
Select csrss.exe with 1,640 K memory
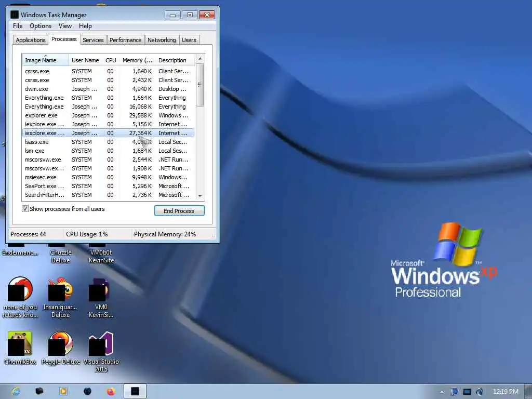(x=109, y=71)
